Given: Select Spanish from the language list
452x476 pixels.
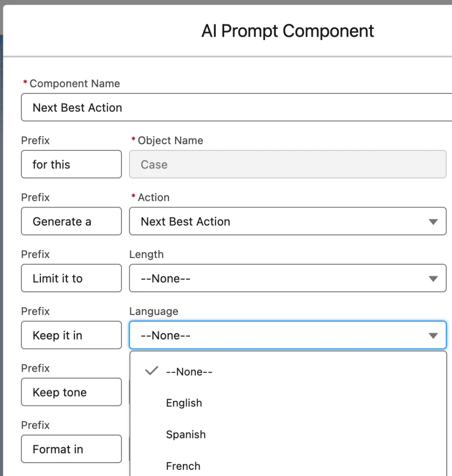Looking at the screenshot, I should [x=186, y=434].
